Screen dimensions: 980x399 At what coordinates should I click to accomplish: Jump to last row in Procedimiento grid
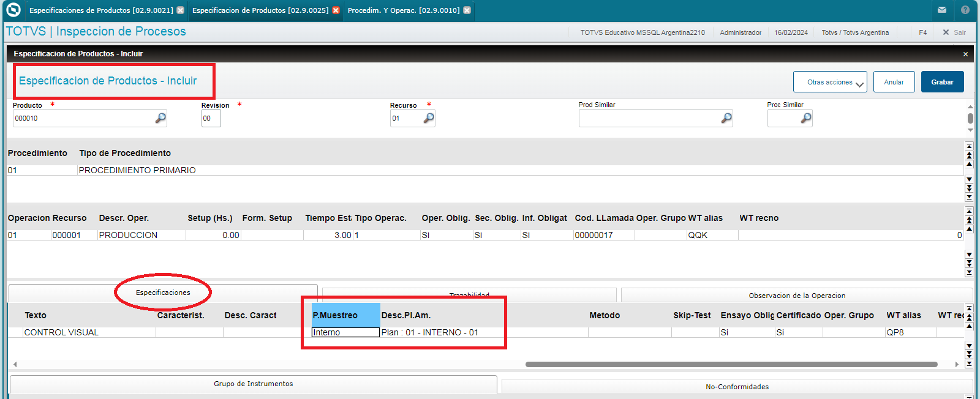click(969, 197)
